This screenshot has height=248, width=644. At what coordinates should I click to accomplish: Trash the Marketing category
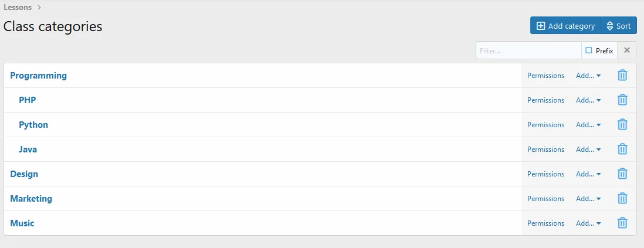point(622,199)
